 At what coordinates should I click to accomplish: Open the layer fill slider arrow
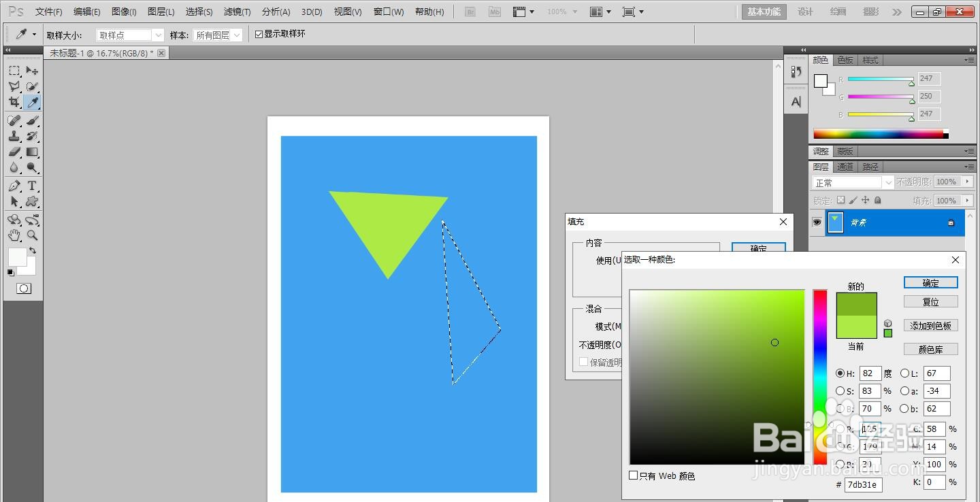[x=968, y=201]
